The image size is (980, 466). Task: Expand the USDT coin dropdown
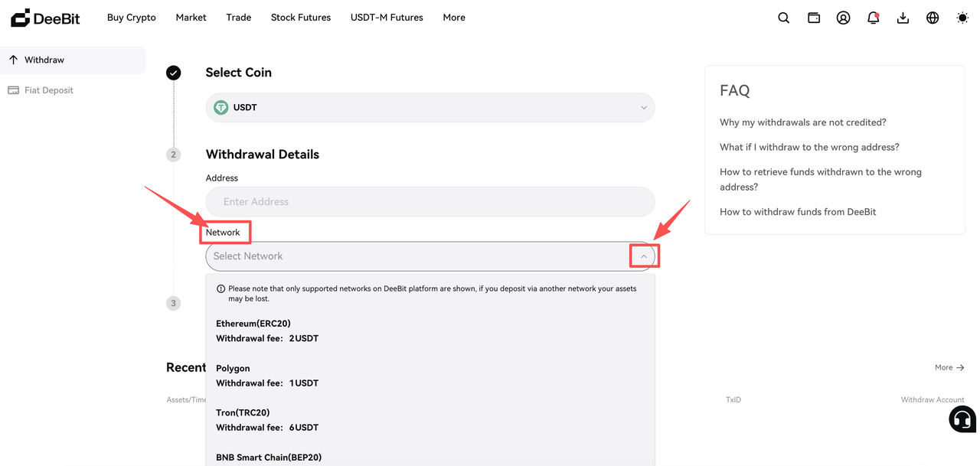click(430, 108)
